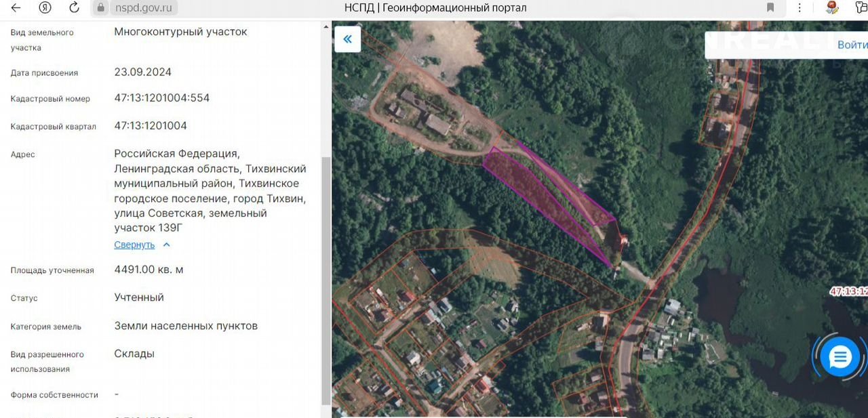Click the chevron next to Свернуть
Image resolution: width=868 pixels, height=418 pixels.
167,245
